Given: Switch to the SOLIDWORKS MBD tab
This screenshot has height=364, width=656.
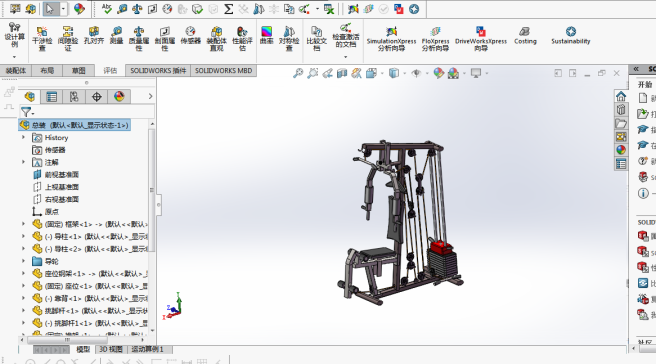Looking at the screenshot, I should (223, 71).
